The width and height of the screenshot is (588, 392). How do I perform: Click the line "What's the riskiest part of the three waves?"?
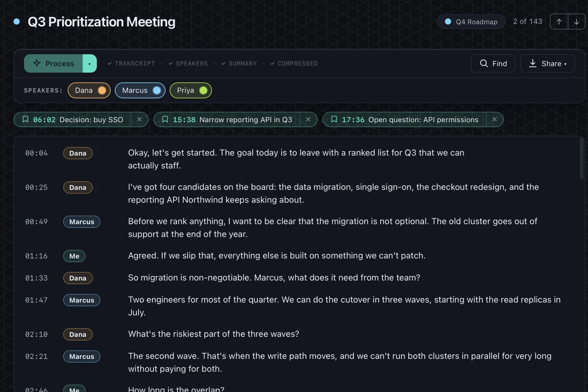214,334
